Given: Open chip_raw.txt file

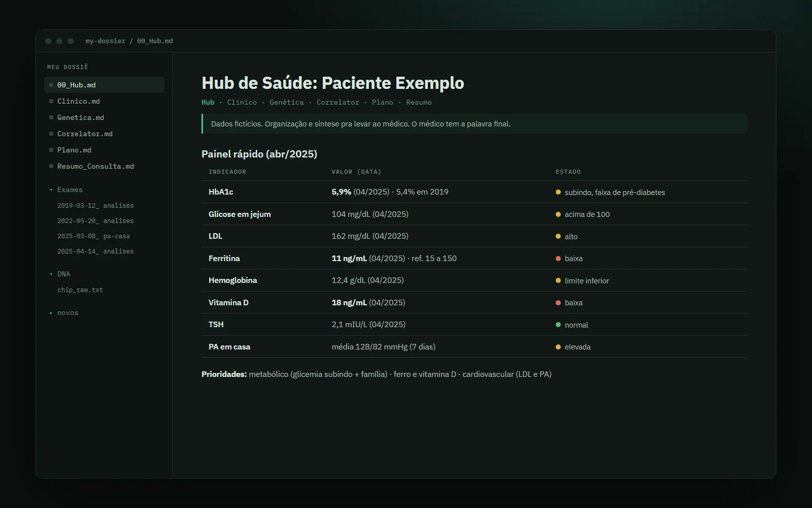Looking at the screenshot, I should [80, 290].
